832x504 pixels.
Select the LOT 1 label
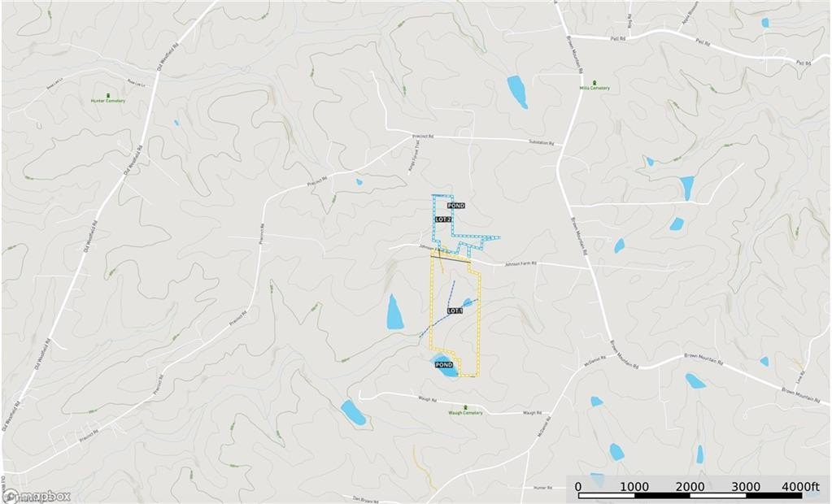click(x=455, y=311)
